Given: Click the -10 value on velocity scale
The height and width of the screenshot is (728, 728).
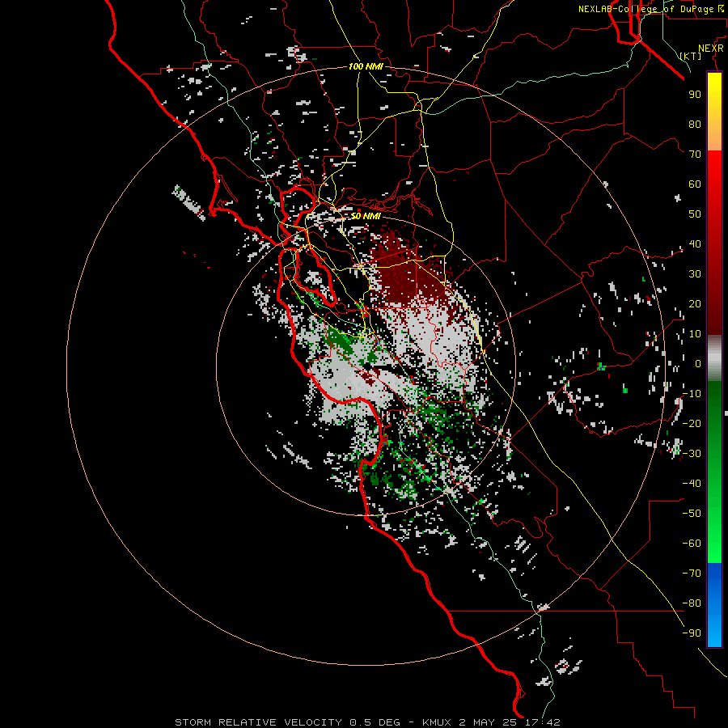Looking at the screenshot, I should pyautogui.click(x=692, y=394).
